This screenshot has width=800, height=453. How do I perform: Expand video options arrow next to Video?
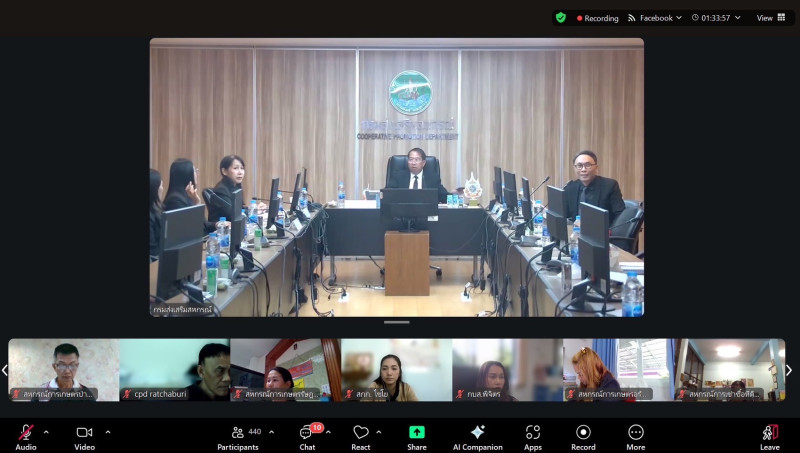[x=108, y=432]
